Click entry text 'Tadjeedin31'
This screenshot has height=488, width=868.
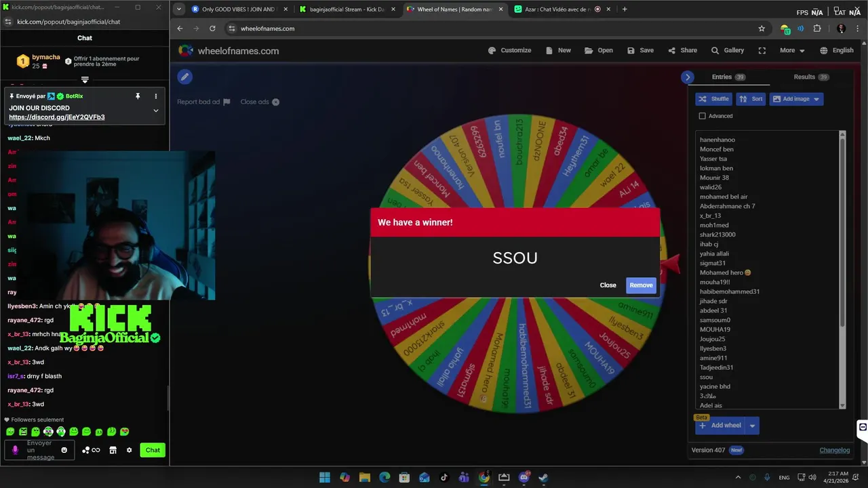click(x=716, y=367)
